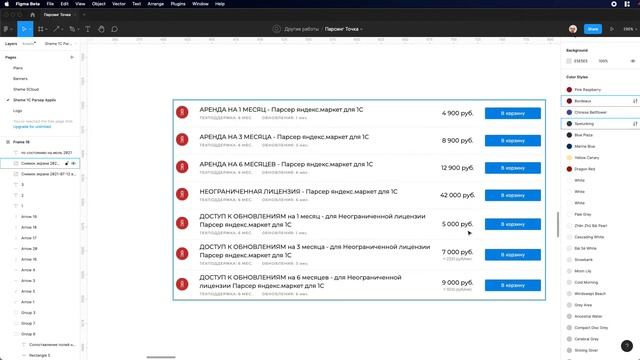
Task: Go to the Figma home icon
Action: click(33, 15)
